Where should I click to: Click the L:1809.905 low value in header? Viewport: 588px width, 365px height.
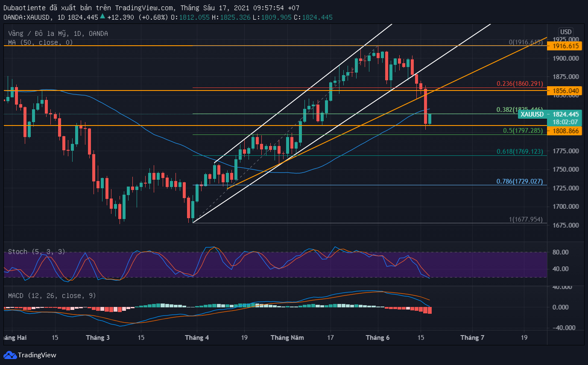point(272,18)
